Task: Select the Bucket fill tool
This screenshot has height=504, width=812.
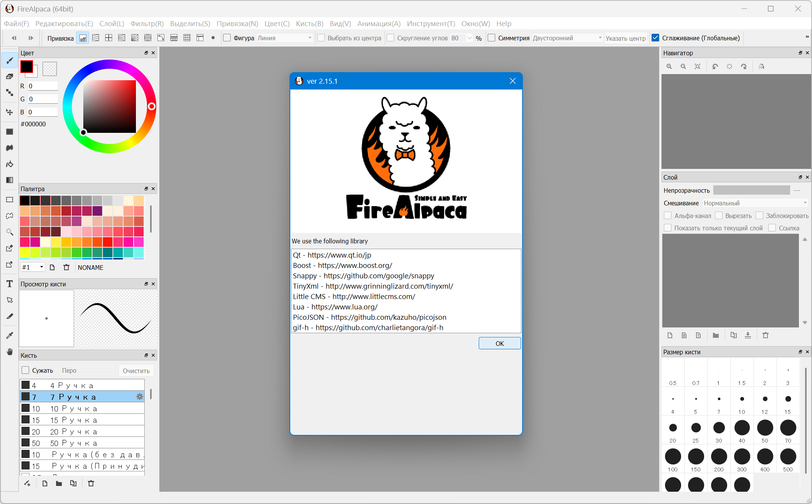Action: tap(10, 164)
